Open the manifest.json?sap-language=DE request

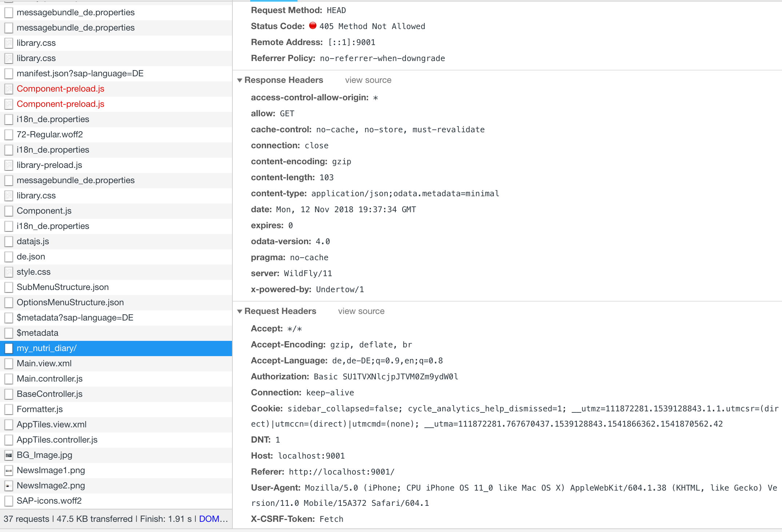pyautogui.click(x=116, y=73)
